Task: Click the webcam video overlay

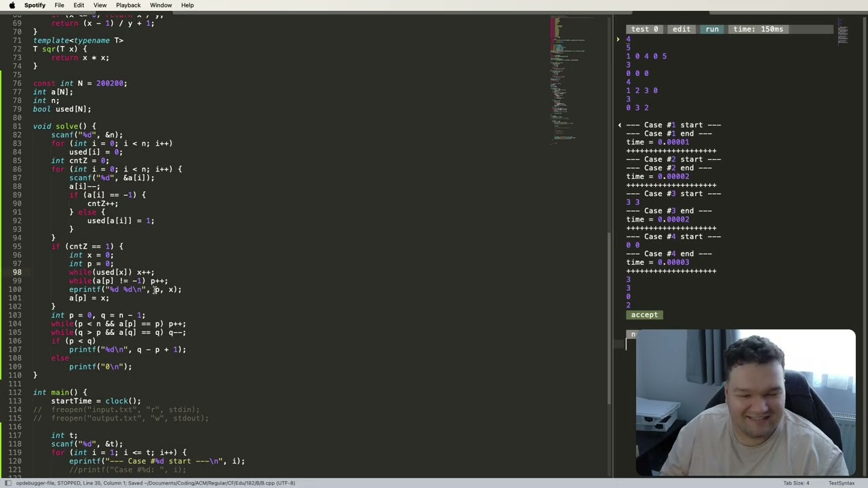Action: tap(746, 403)
